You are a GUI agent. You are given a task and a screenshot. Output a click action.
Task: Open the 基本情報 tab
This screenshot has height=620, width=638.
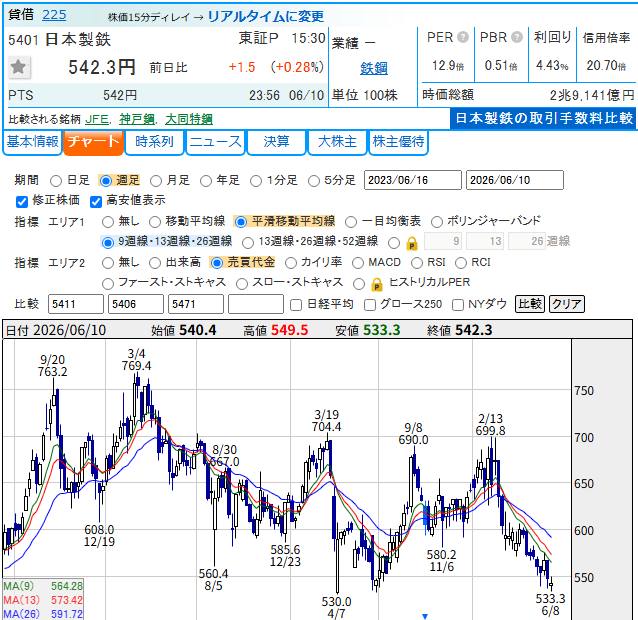click(x=33, y=142)
